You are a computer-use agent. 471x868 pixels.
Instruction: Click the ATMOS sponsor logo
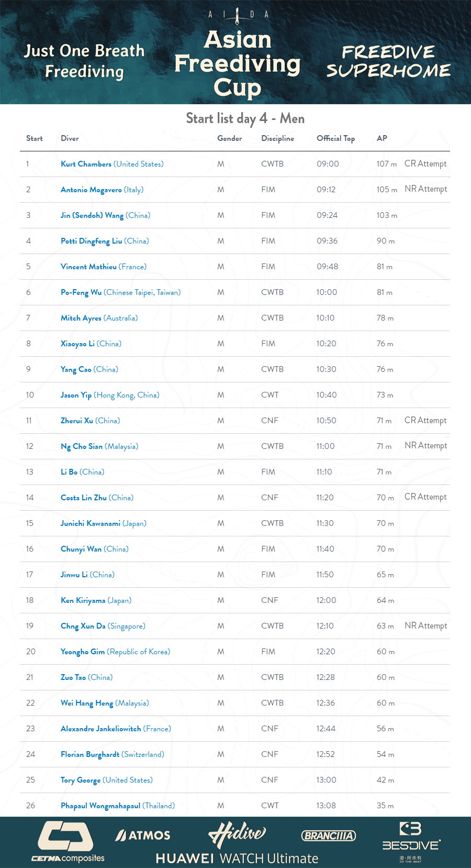click(143, 835)
